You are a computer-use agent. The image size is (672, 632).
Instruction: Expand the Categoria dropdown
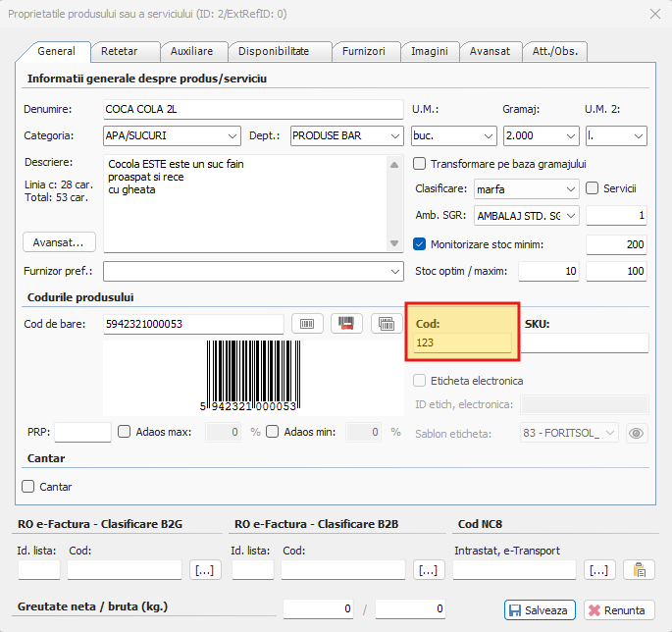[233, 136]
